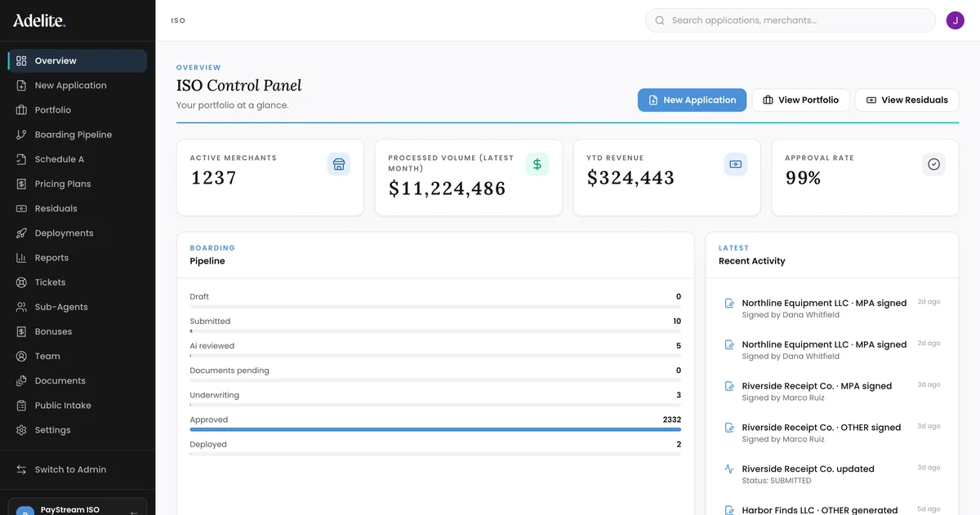Click the Schedule A document icon
Screen dimensions: 980x515
(x=21, y=159)
